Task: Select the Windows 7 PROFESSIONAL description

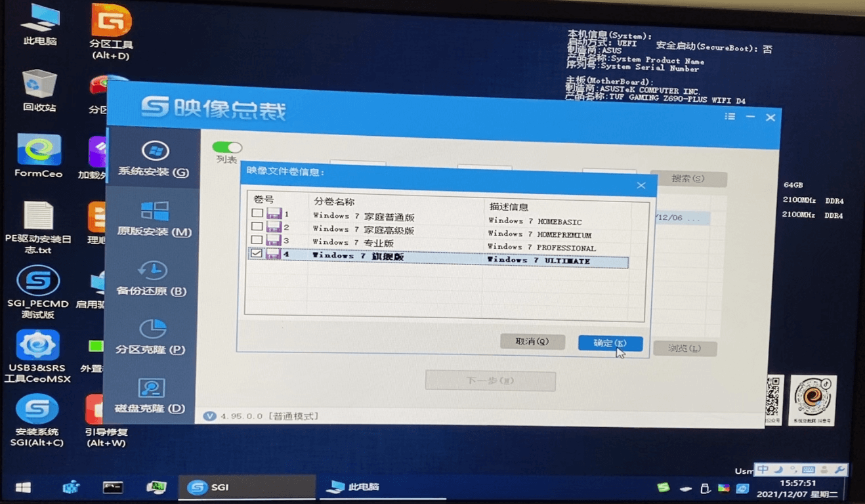Action: coord(541,247)
